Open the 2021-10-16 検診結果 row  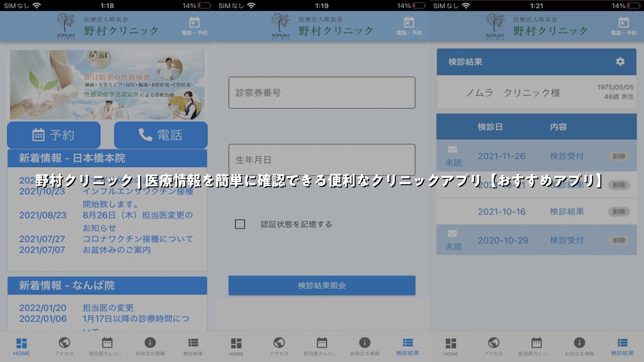pyautogui.click(x=536, y=212)
